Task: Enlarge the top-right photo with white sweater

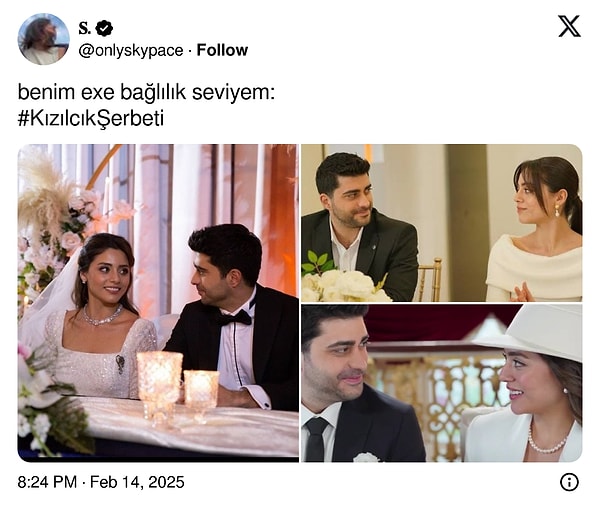Action: click(x=442, y=223)
